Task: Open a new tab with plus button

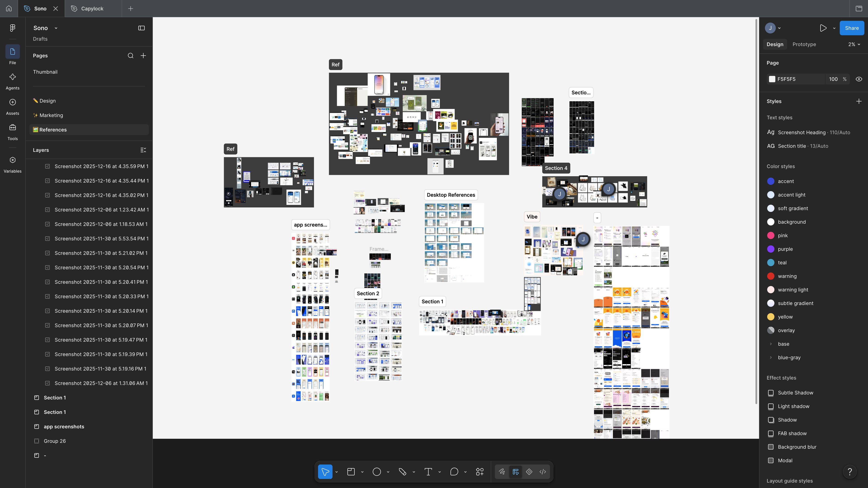Action: click(x=131, y=8)
